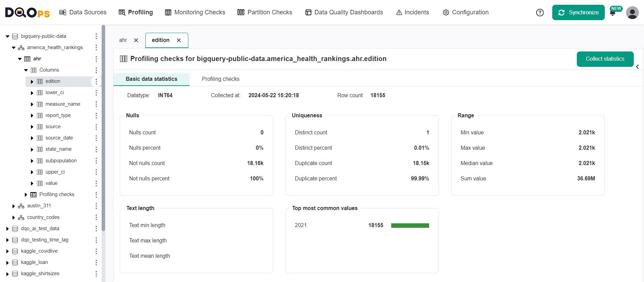Open the notifications bell icon
The height and width of the screenshot is (282, 644).
(613, 13)
